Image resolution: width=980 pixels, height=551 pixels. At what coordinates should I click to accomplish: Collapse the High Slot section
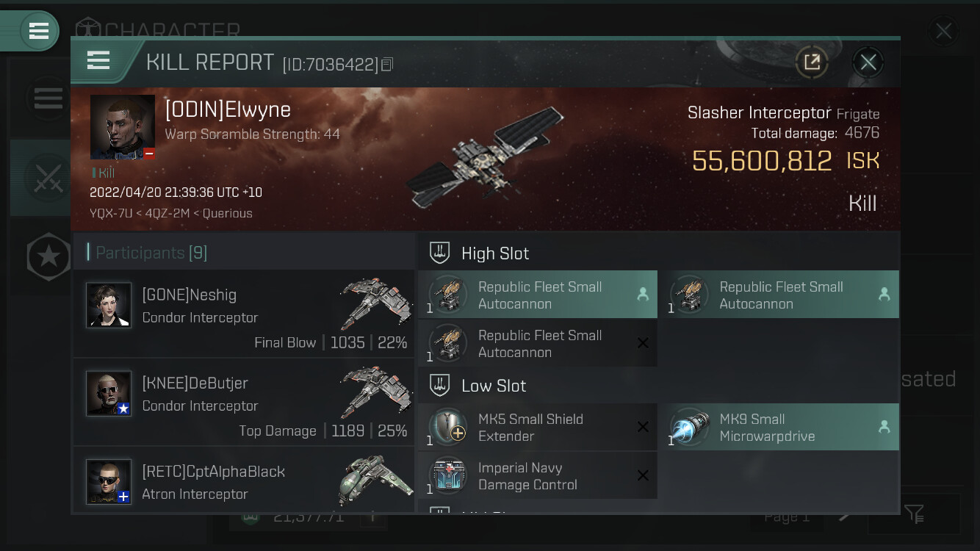point(659,253)
